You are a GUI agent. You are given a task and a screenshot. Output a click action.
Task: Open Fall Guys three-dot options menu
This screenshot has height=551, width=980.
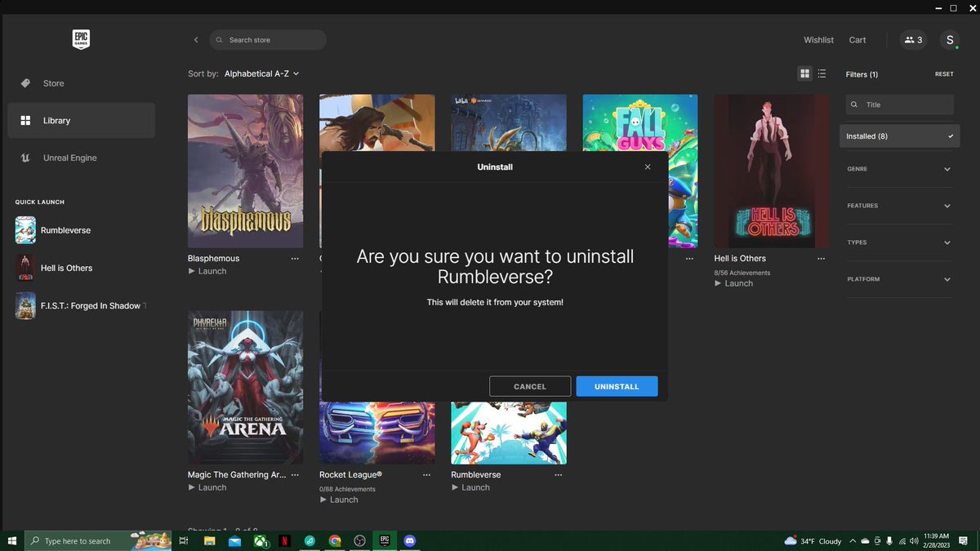pos(688,258)
